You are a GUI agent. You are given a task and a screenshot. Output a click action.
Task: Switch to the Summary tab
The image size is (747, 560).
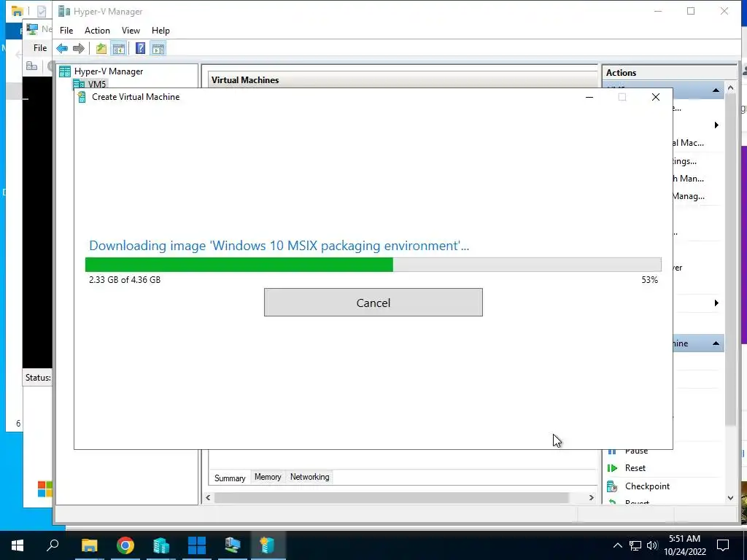coord(230,478)
